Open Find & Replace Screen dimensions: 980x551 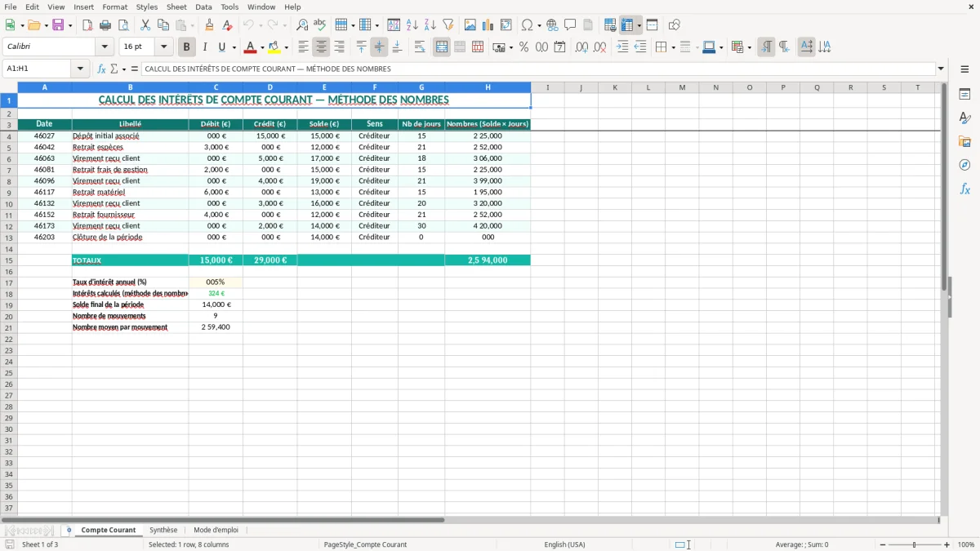pyautogui.click(x=302, y=25)
